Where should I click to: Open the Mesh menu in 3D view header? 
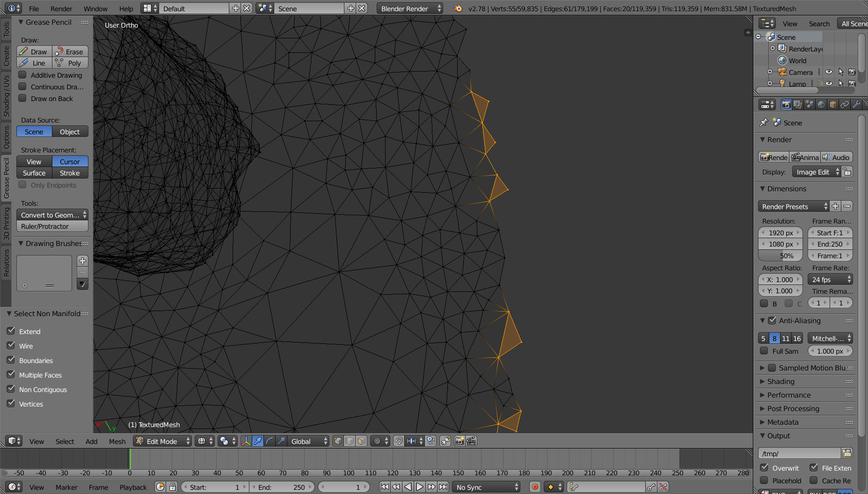pyautogui.click(x=117, y=441)
